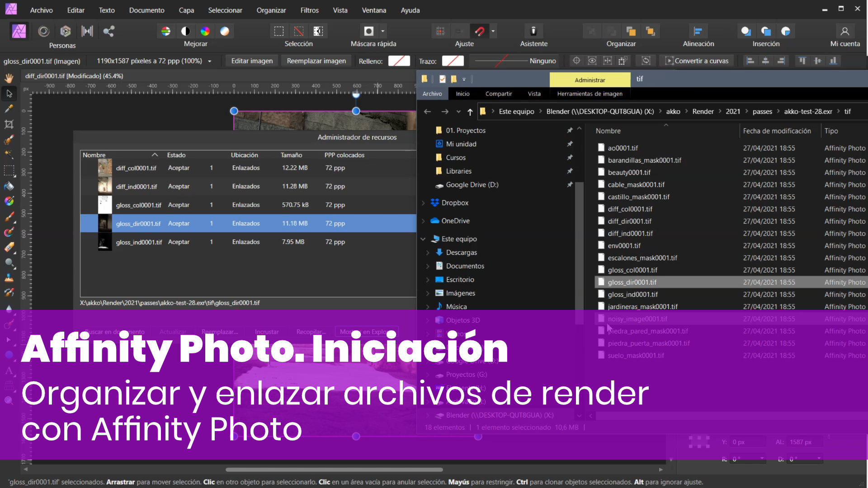Expand the Descargas folder node
Image resolution: width=868 pixels, height=488 pixels.
428,253
